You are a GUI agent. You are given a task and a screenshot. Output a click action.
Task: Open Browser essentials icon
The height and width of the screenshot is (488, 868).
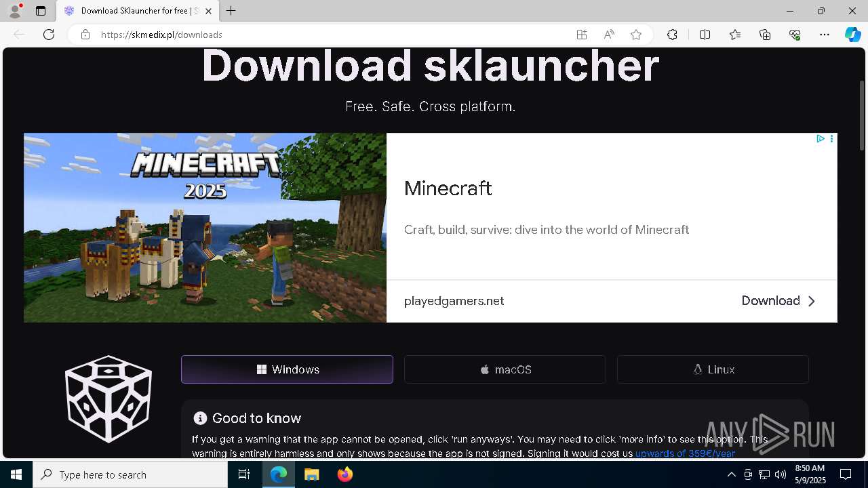(795, 35)
